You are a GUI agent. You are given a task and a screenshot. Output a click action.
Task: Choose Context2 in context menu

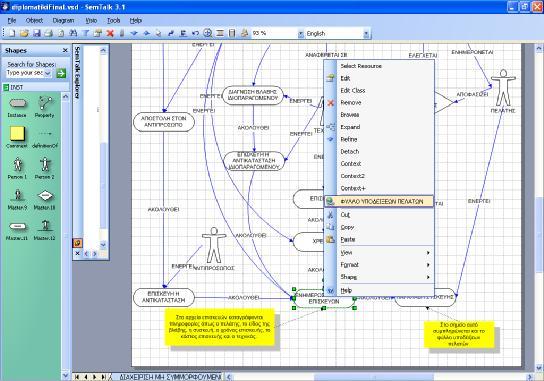(x=379, y=176)
